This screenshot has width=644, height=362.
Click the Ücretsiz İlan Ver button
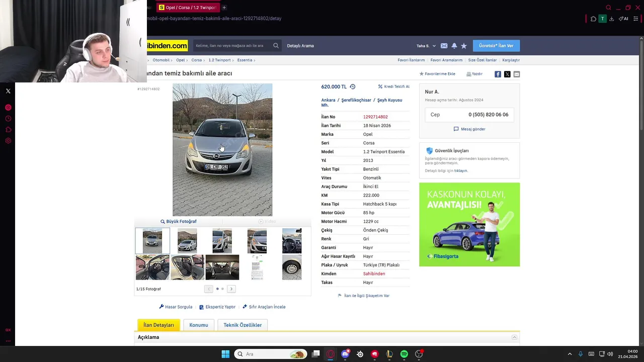point(496,46)
